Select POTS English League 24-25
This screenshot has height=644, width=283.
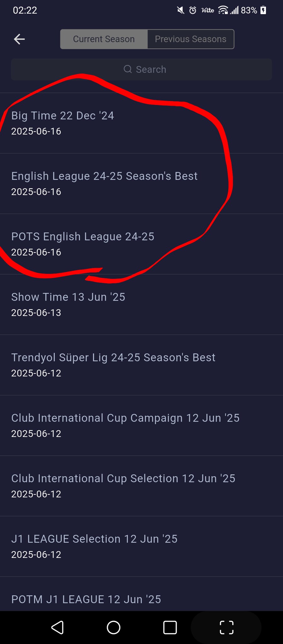[x=141, y=244]
